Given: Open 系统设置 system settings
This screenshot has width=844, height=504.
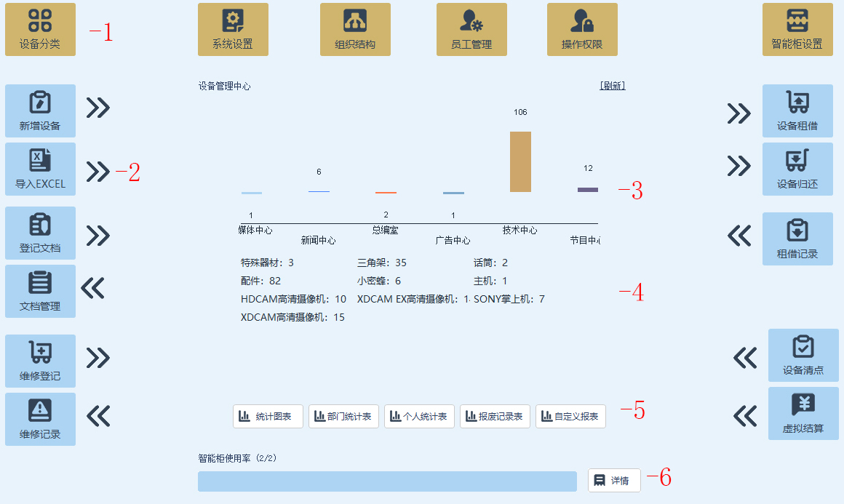Looking at the screenshot, I should pos(233,29).
